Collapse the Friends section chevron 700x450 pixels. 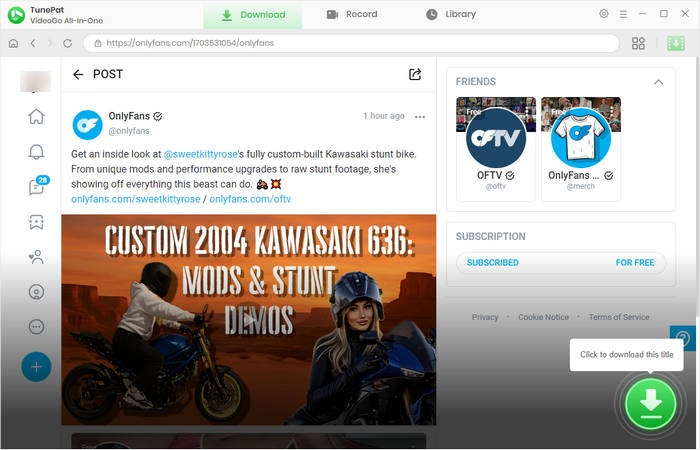(658, 82)
